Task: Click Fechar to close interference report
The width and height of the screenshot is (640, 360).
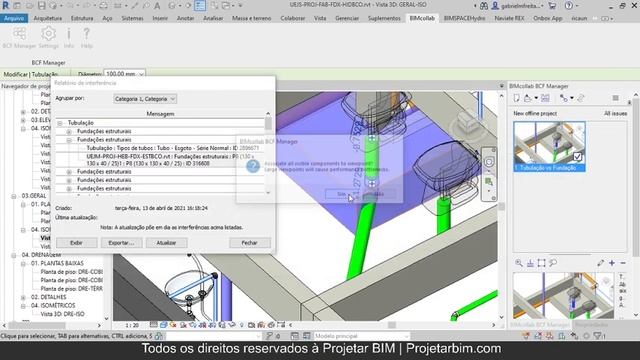Action: point(249,243)
